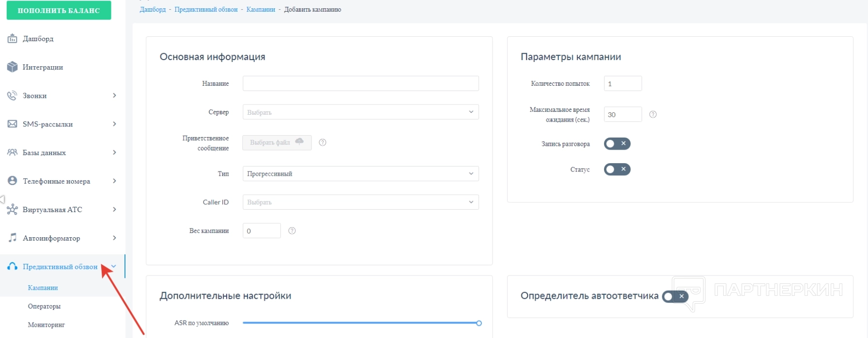
Task: Expand the Caller ID dropdown
Action: (x=360, y=202)
